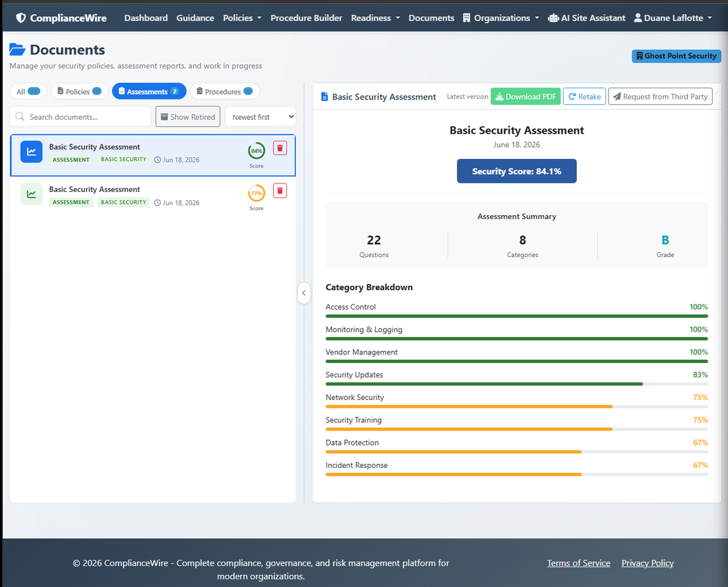The image size is (728, 587).
Task: Open the AI Site Assistant
Action: pos(587,18)
